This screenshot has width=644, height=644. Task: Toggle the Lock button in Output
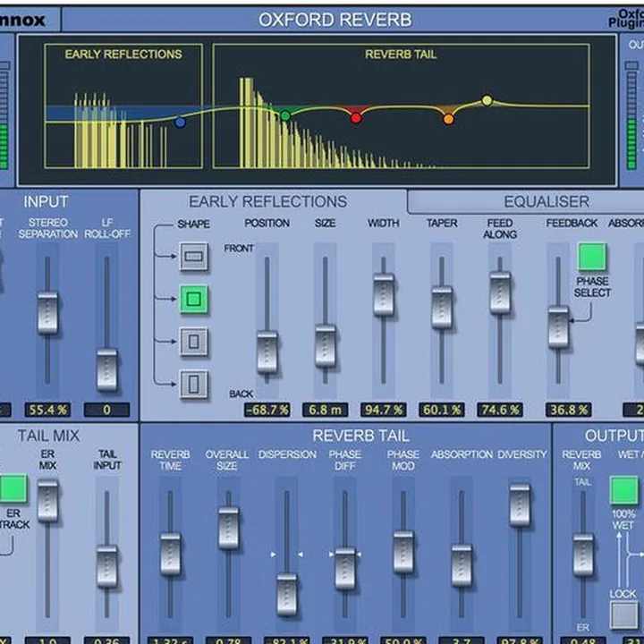[x=624, y=614]
